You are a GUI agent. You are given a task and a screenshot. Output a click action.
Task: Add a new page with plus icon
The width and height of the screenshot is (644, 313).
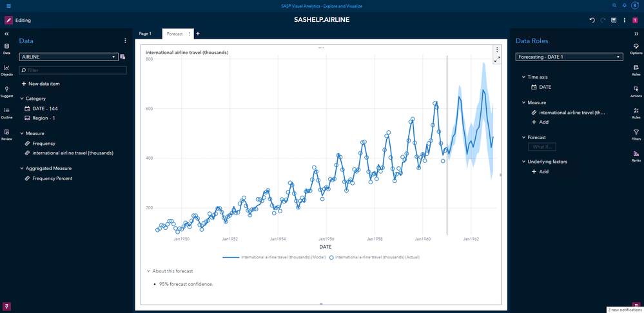197,34
